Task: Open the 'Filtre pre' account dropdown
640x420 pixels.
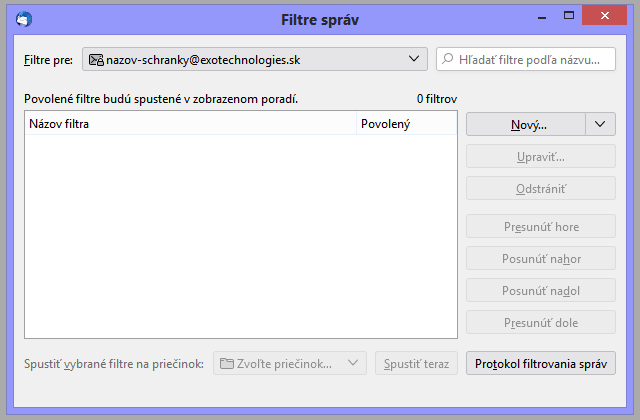Action: [x=255, y=59]
